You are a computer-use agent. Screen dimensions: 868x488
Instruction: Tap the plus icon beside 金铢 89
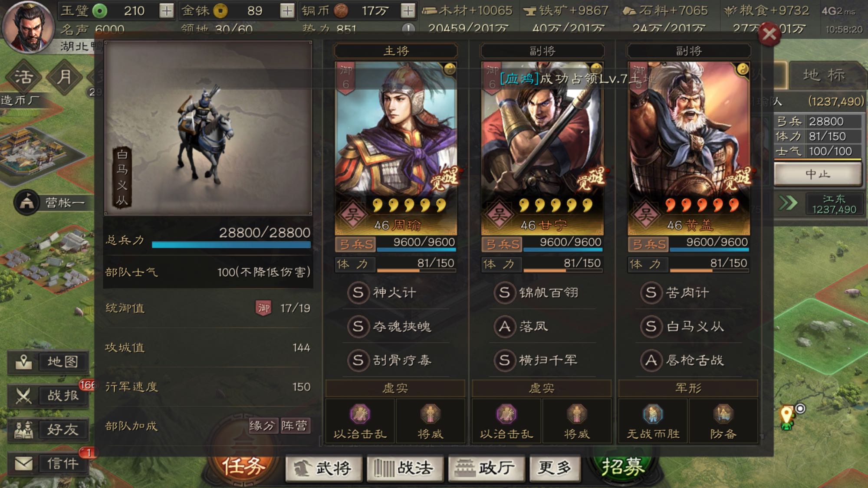point(287,10)
